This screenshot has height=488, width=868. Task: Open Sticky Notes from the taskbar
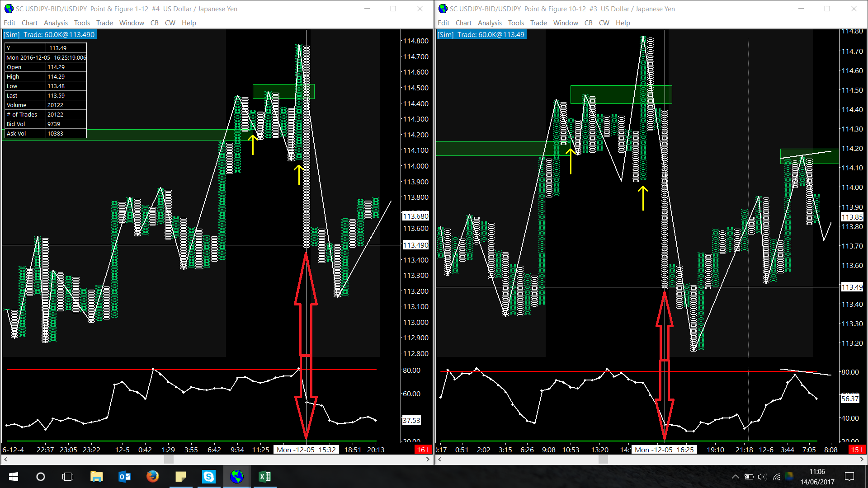[x=180, y=477]
